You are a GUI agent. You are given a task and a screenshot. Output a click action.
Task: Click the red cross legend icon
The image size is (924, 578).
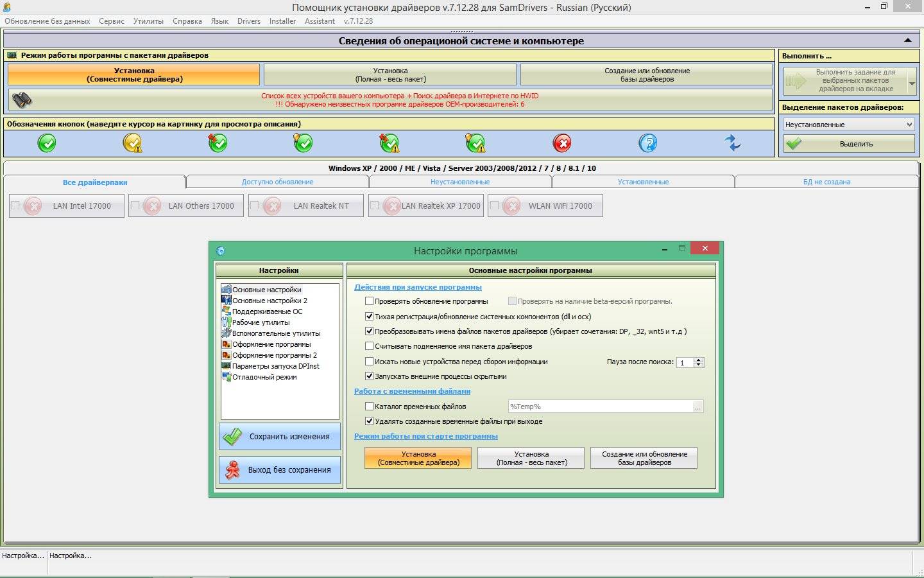562,143
